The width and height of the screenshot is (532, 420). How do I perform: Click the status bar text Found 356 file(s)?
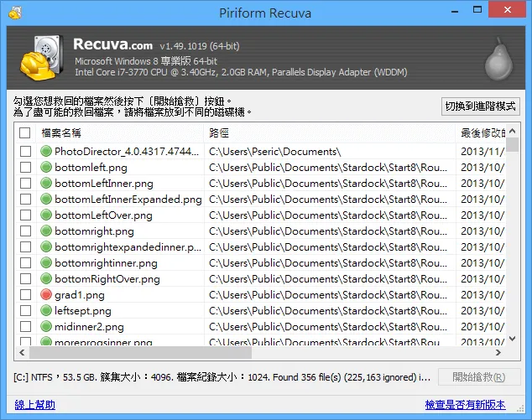307,377
